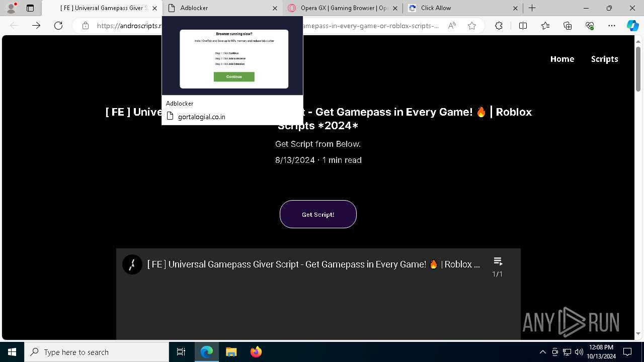Switch to the Opera GX Gaming Browser tab
The image size is (644, 362).
pyautogui.click(x=343, y=8)
